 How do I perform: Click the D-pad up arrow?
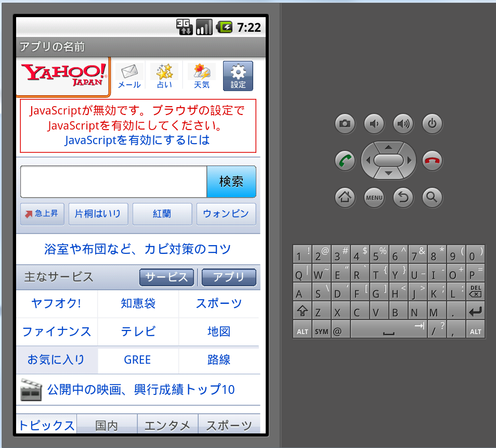click(x=388, y=147)
